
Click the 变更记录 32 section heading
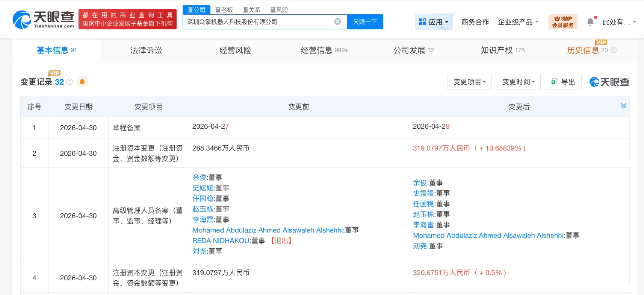[x=42, y=82]
